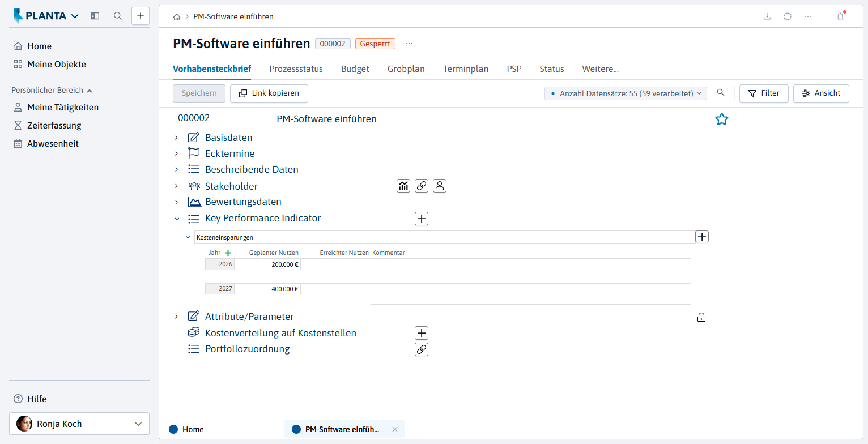Add a year with the green plus

228,253
